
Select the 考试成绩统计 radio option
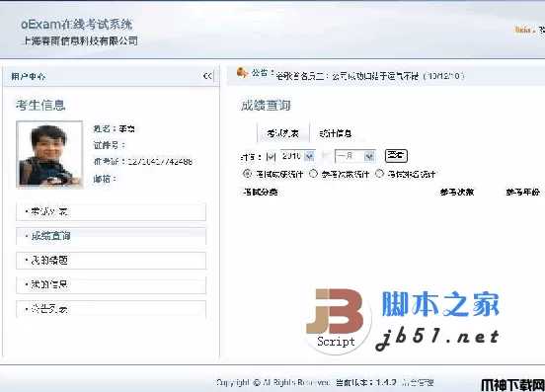click(x=247, y=174)
